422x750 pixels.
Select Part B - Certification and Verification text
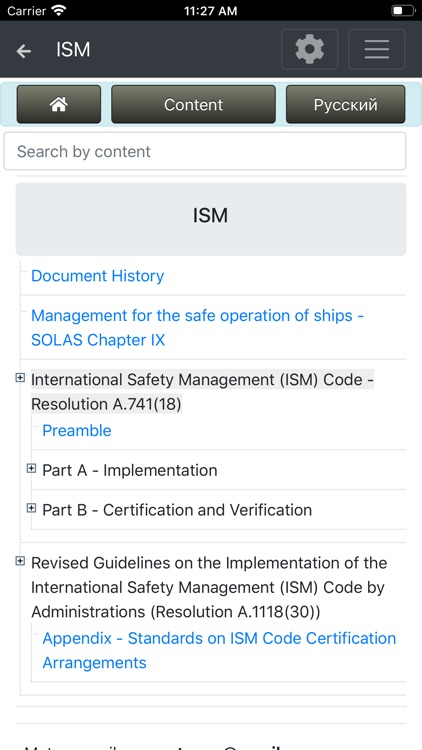tap(177, 510)
